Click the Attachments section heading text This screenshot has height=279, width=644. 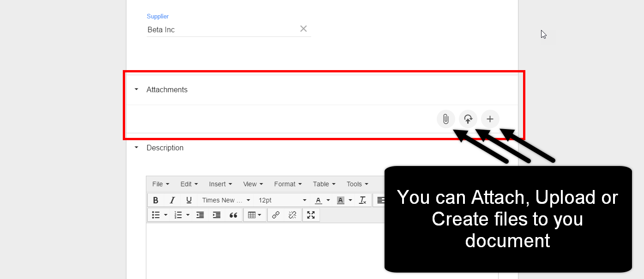coord(167,89)
